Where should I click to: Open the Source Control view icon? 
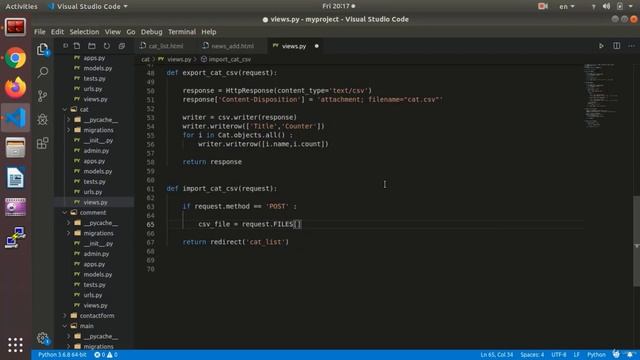(x=42, y=96)
